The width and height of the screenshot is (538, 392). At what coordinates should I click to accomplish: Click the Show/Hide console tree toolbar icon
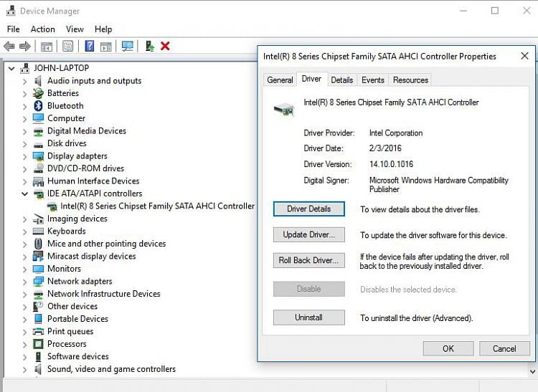pyautogui.click(x=47, y=47)
